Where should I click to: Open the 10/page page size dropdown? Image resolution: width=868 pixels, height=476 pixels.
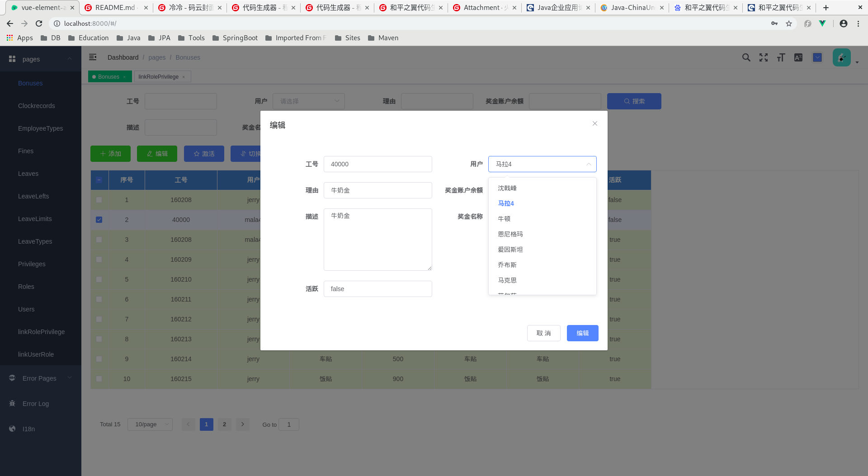[x=150, y=424]
